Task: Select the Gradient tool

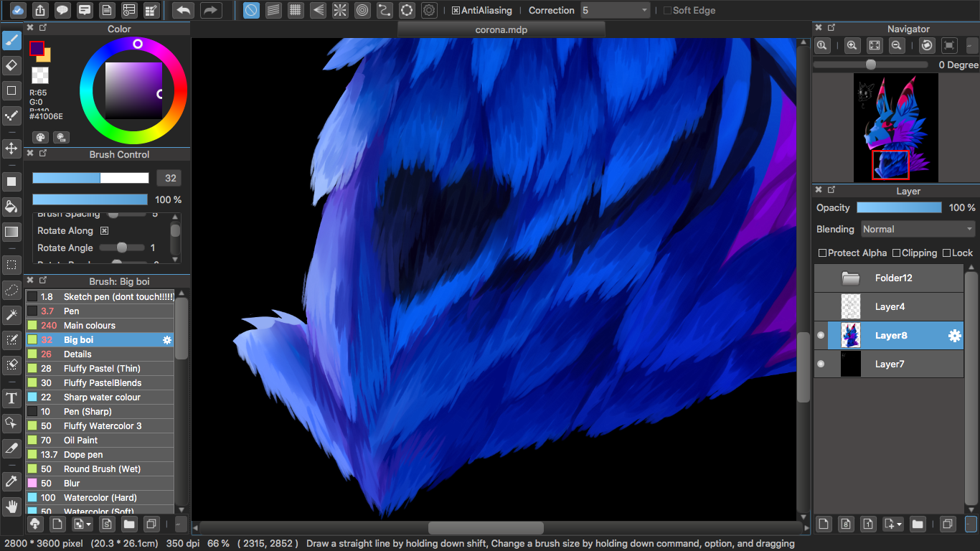Action: (x=11, y=231)
